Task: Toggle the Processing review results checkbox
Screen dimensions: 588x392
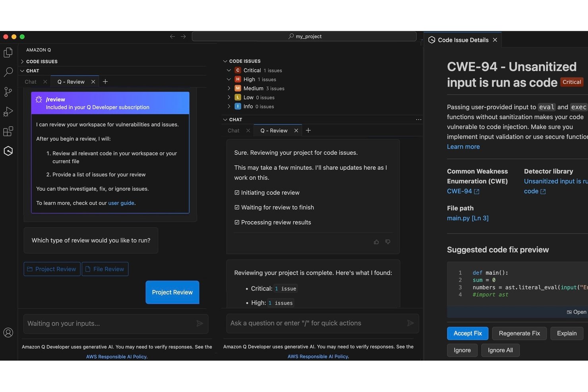Action: tap(237, 222)
